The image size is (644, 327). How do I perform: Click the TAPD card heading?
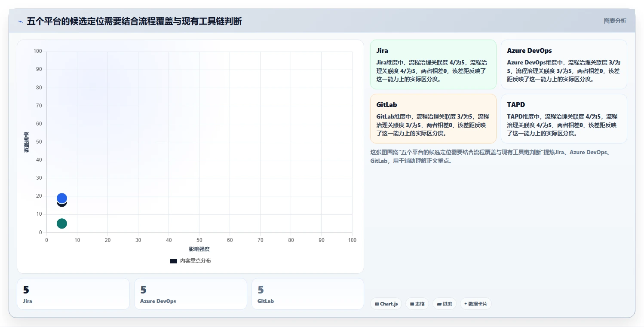coord(516,105)
